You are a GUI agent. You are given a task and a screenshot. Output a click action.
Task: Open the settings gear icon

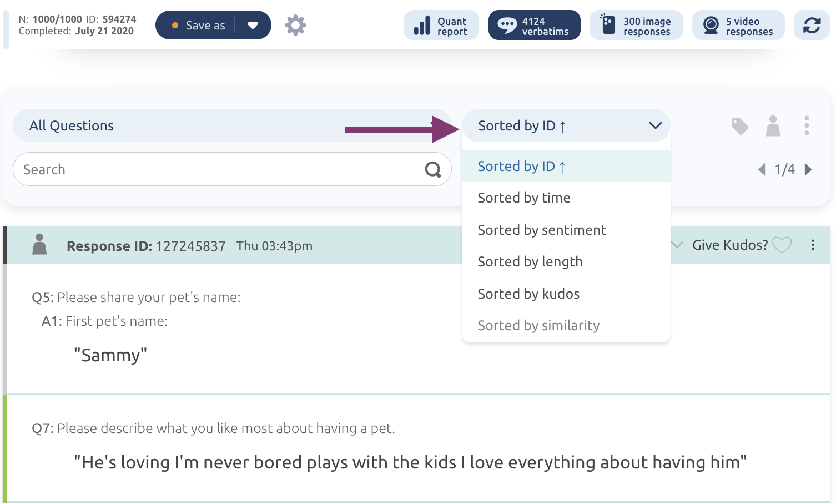[x=295, y=26]
